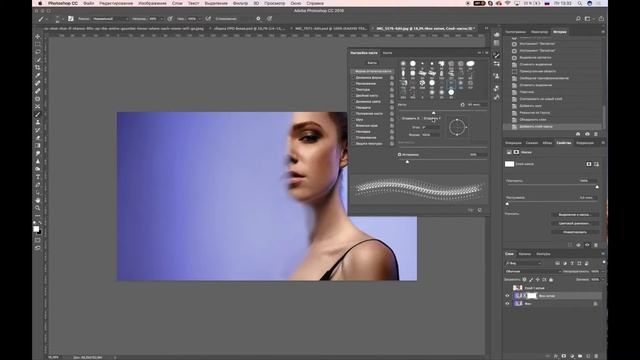Select the Move tool
This screenshot has height=360, width=640.
click(x=38, y=37)
